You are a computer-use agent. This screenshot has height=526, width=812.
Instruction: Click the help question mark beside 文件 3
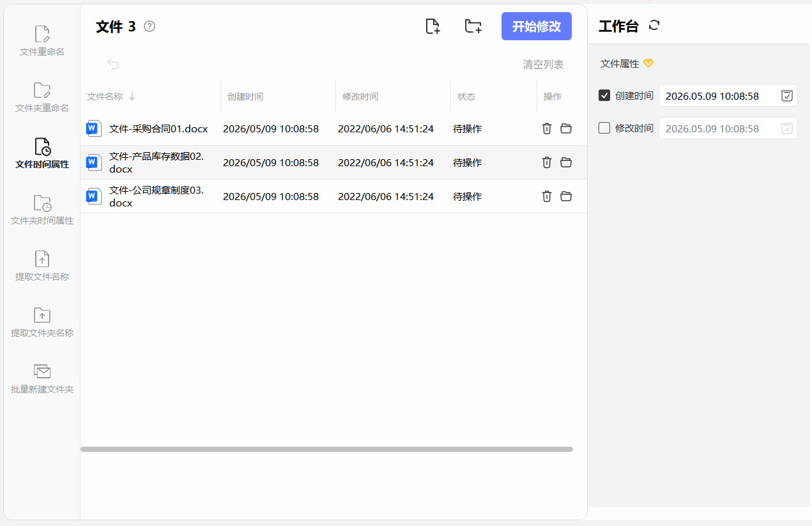coord(149,26)
